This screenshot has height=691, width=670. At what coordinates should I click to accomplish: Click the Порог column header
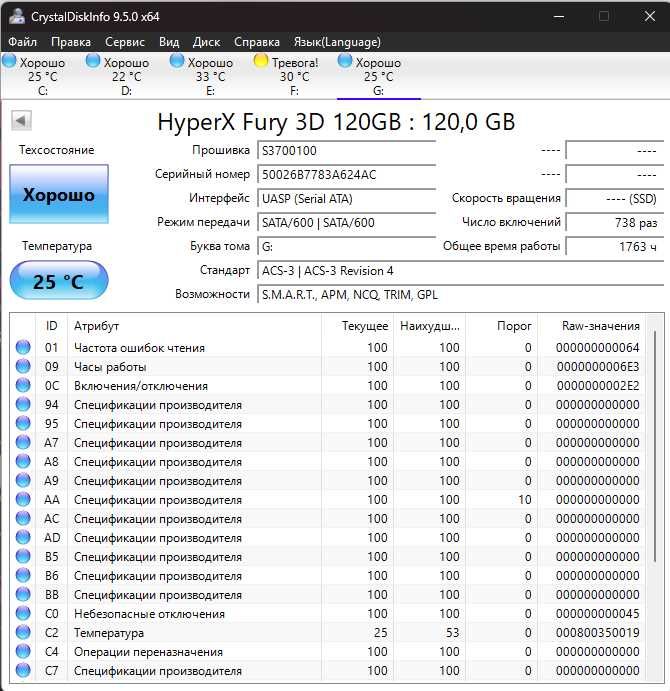502,326
